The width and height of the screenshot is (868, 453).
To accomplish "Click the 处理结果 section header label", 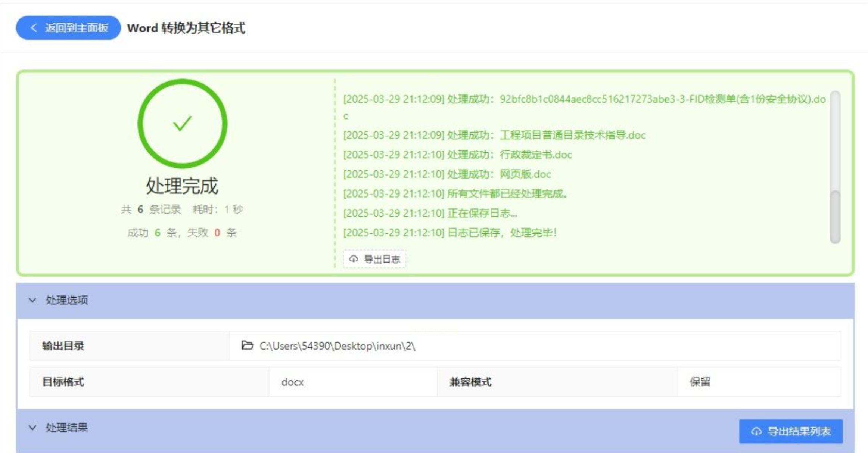I will coord(67,428).
